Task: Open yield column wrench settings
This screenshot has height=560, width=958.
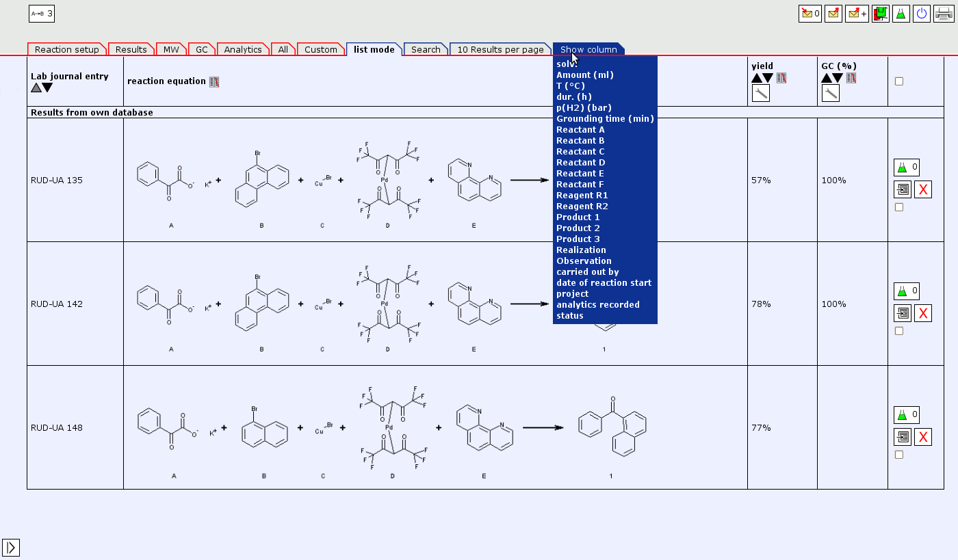Action: [760, 93]
